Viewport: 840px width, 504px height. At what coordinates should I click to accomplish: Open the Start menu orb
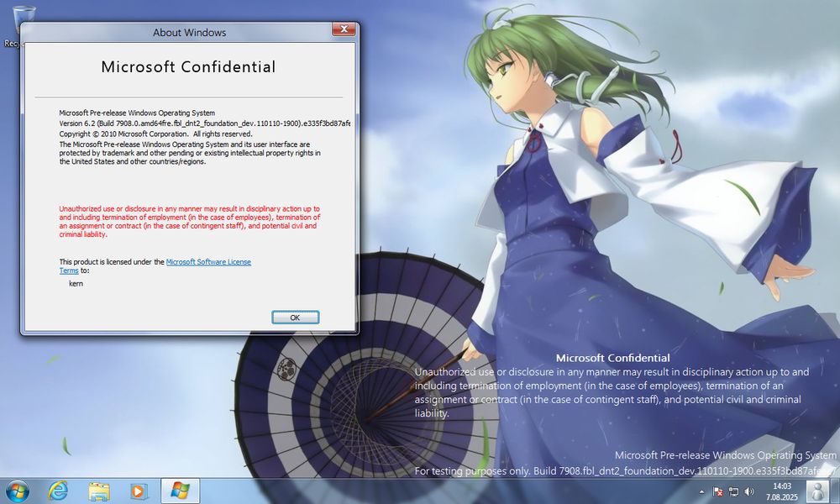pos(18,491)
